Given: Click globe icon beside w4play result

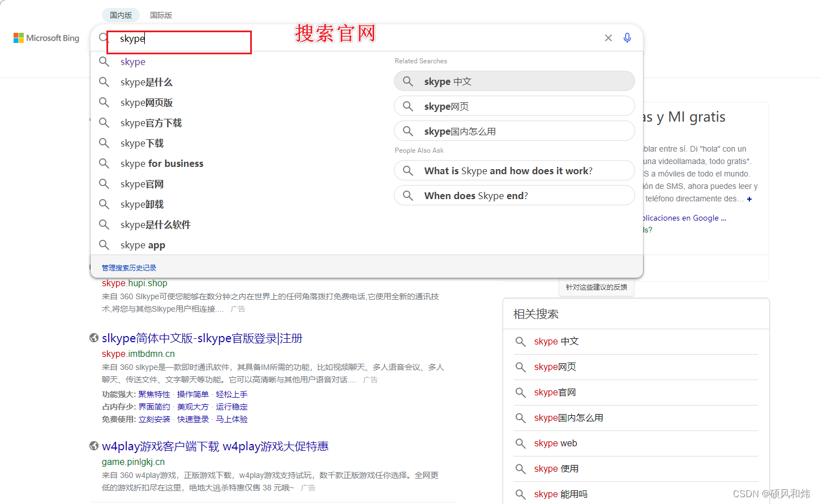Looking at the screenshot, I should (94, 446).
